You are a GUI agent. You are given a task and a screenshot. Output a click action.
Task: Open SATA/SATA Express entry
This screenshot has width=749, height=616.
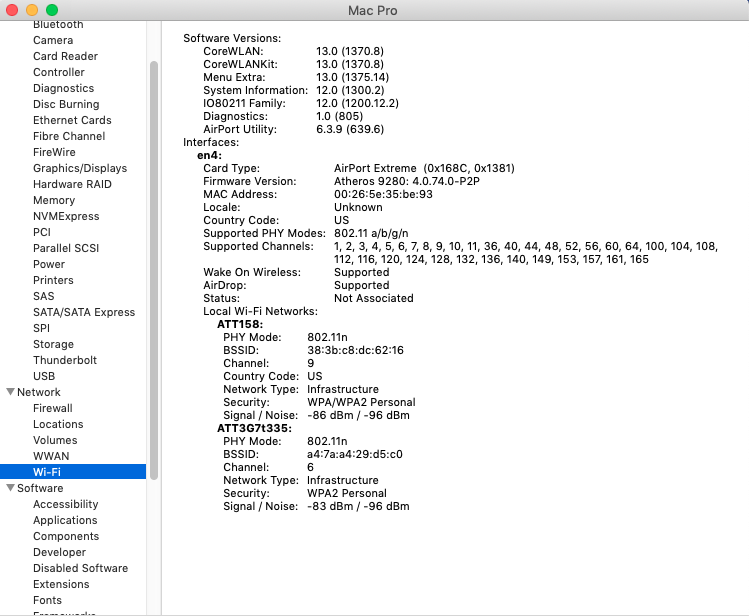pos(84,312)
